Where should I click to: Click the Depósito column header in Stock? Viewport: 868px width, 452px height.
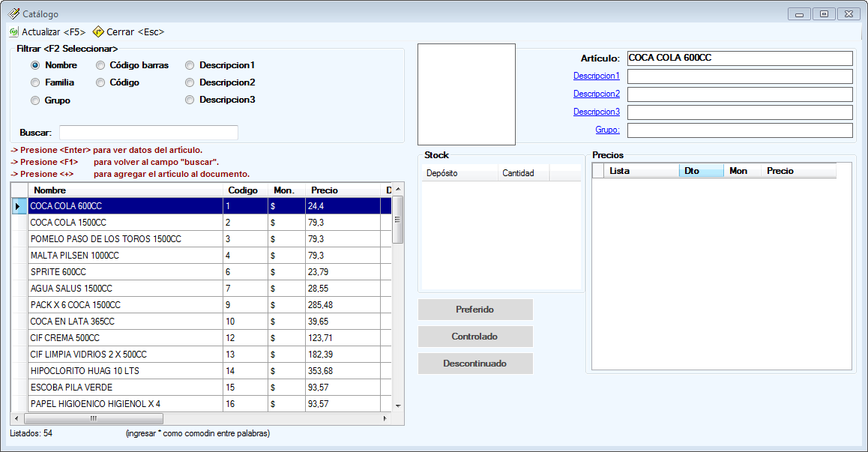[460, 173]
